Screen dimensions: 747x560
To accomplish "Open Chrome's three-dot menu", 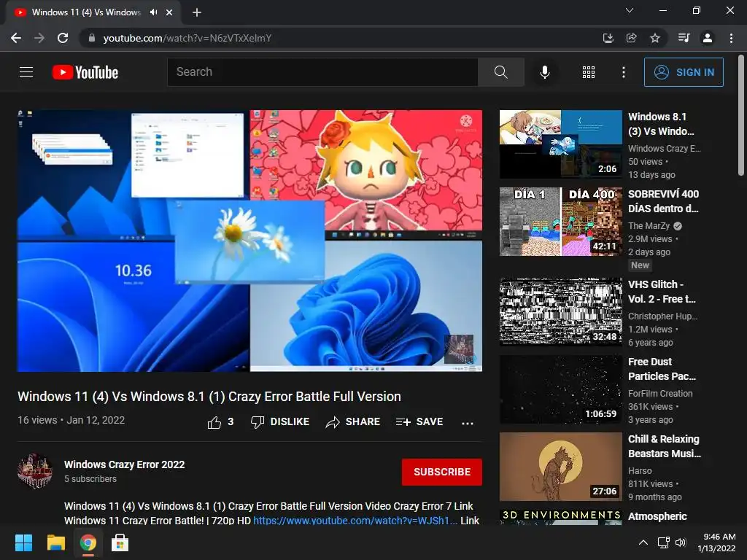I will [x=731, y=38].
